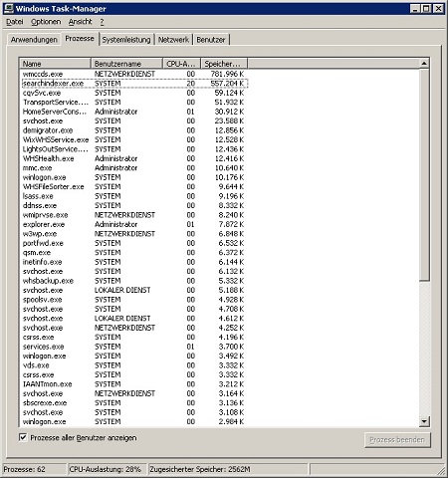Click the scrollbar up arrow
The width and height of the screenshot is (448, 478).
pos(424,63)
